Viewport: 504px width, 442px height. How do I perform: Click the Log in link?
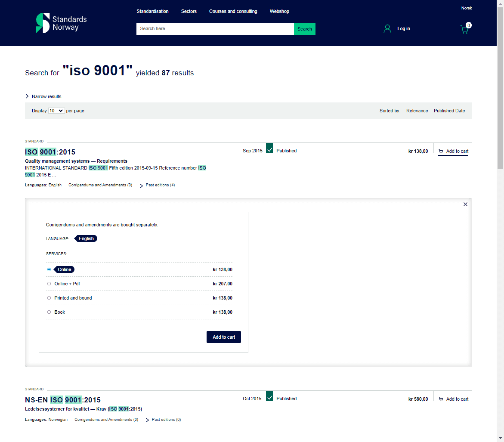point(403,28)
